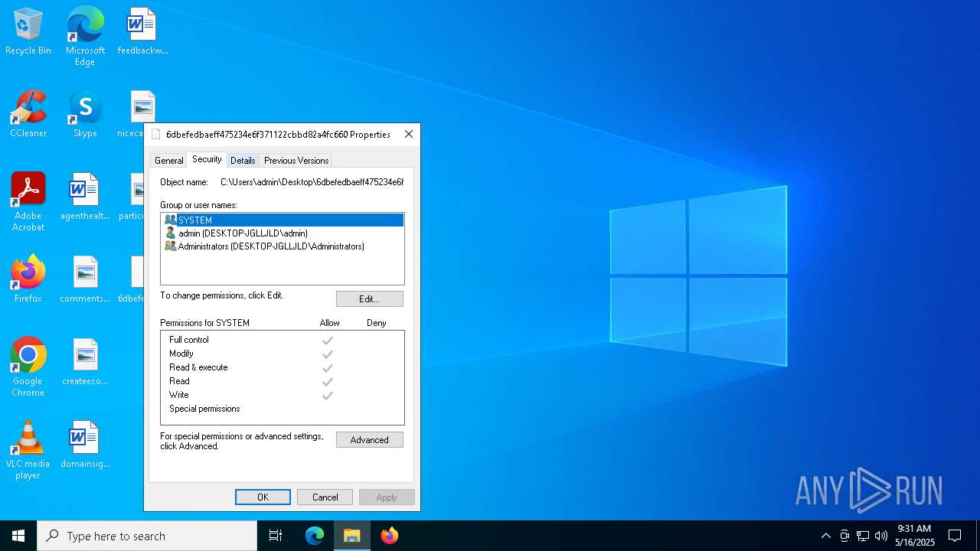Click the Modify permission row
Screen dimensions: 980x551
tap(282, 354)
